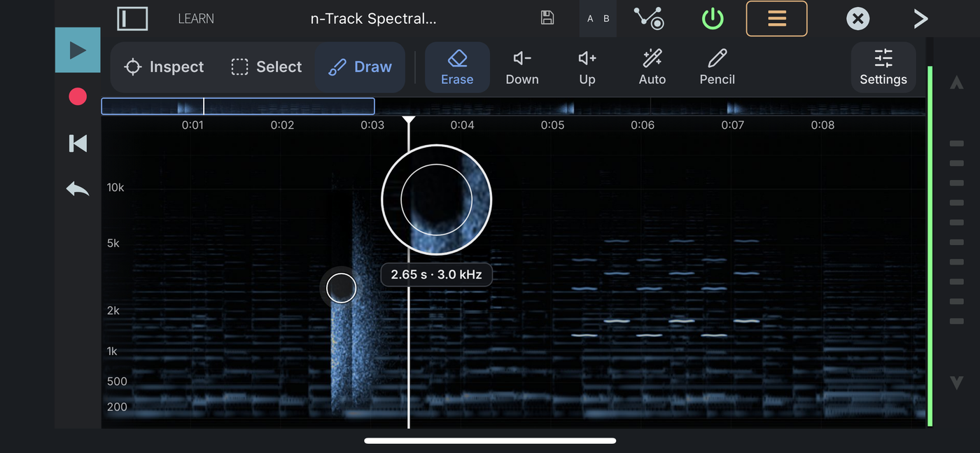The image size is (980, 453).
Task: Switch to Select mode
Action: coord(266,67)
